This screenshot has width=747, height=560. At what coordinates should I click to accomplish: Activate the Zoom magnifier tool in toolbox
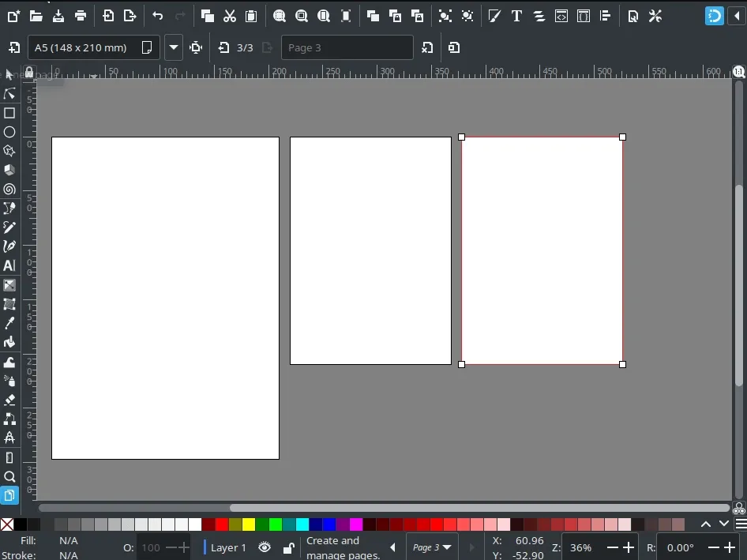point(9,476)
